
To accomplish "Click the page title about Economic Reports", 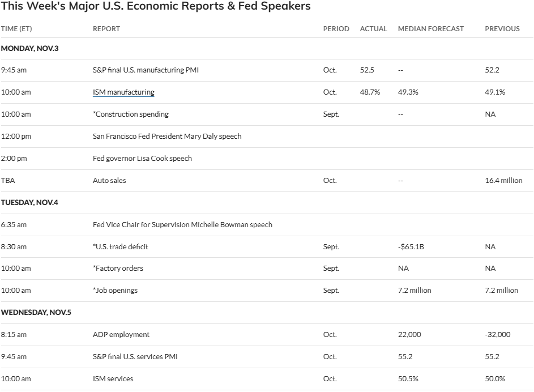I will 156,7.
